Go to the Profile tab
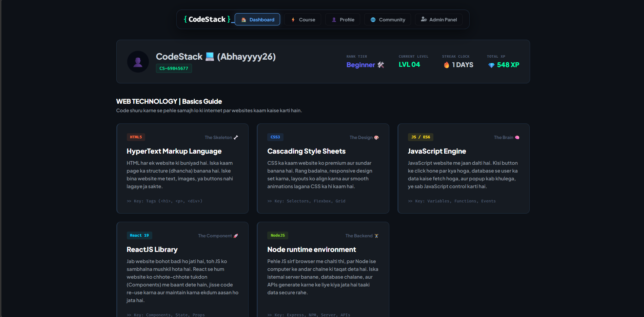 pyautogui.click(x=343, y=19)
